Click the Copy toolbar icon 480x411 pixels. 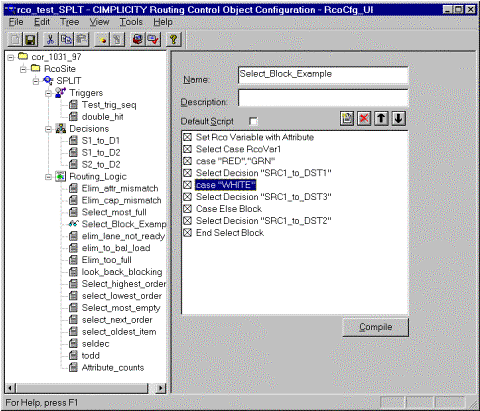point(66,40)
